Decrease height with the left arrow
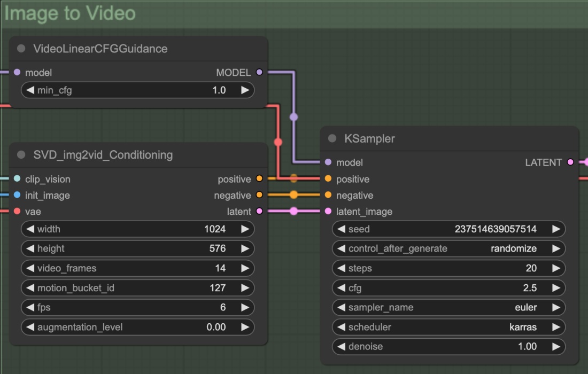 coord(30,248)
